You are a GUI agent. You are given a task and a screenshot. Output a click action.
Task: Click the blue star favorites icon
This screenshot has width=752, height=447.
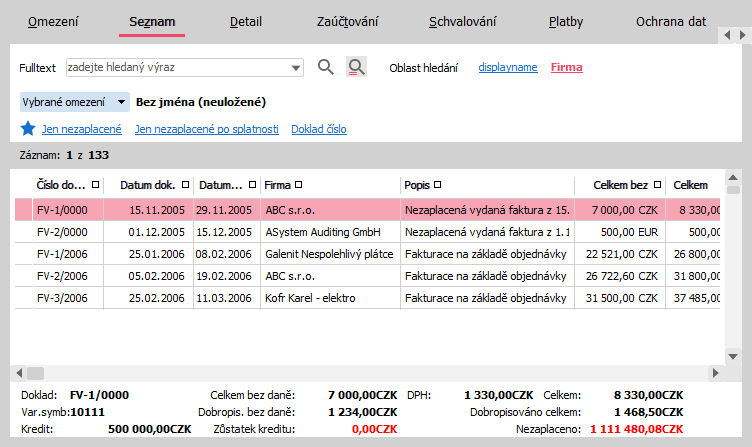(28, 129)
